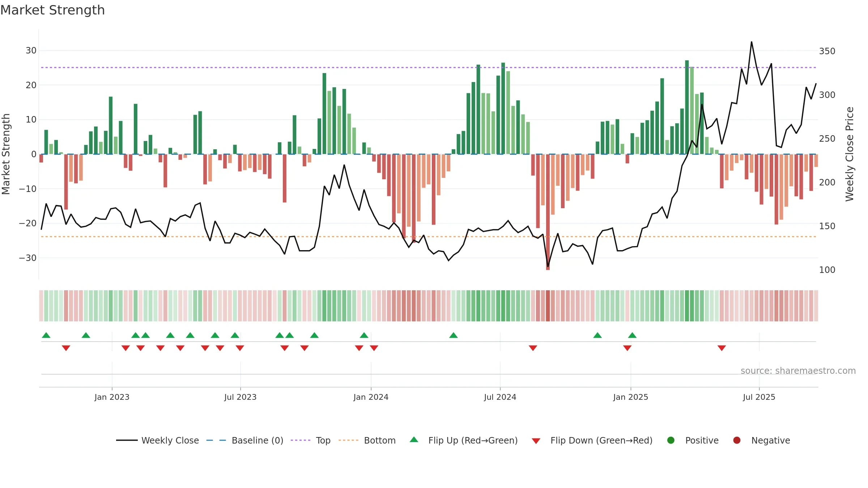
Task: Click the 'Jul 2024' date axis label
Action: (500, 397)
